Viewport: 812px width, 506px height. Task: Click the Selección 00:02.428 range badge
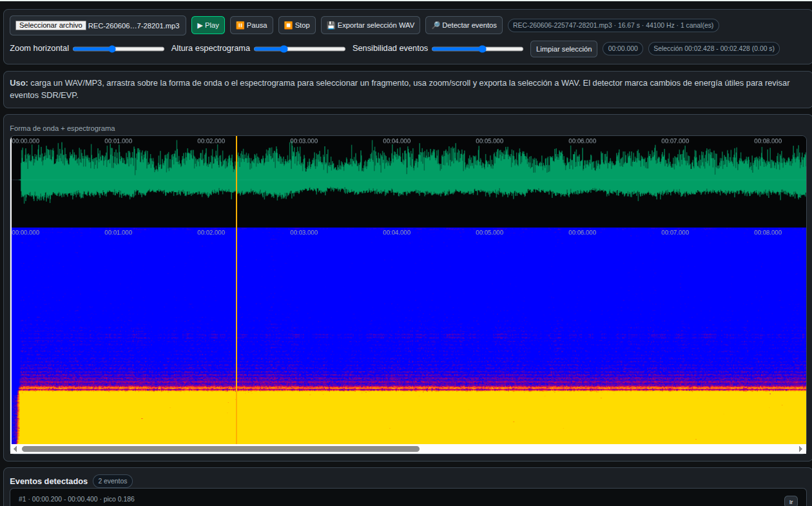(x=714, y=48)
